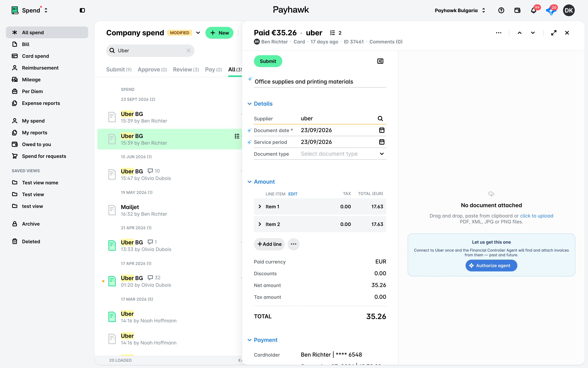
Task: Open the Spend module switcher
Action: pyautogui.click(x=30, y=10)
